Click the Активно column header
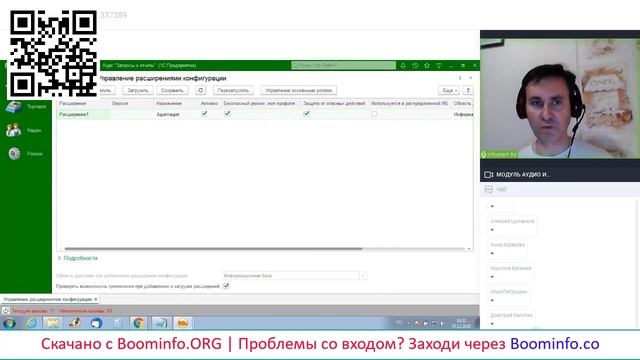 pyautogui.click(x=210, y=104)
